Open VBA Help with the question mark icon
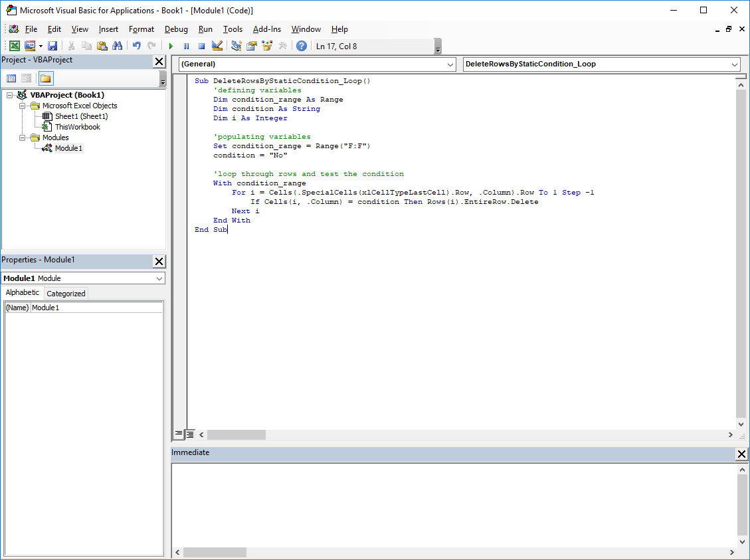 pyautogui.click(x=302, y=46)
